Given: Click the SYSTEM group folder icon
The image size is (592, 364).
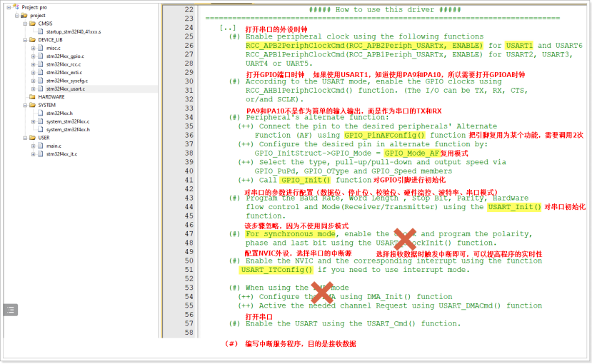Looking at the screenshot, I should coord(32,105).
